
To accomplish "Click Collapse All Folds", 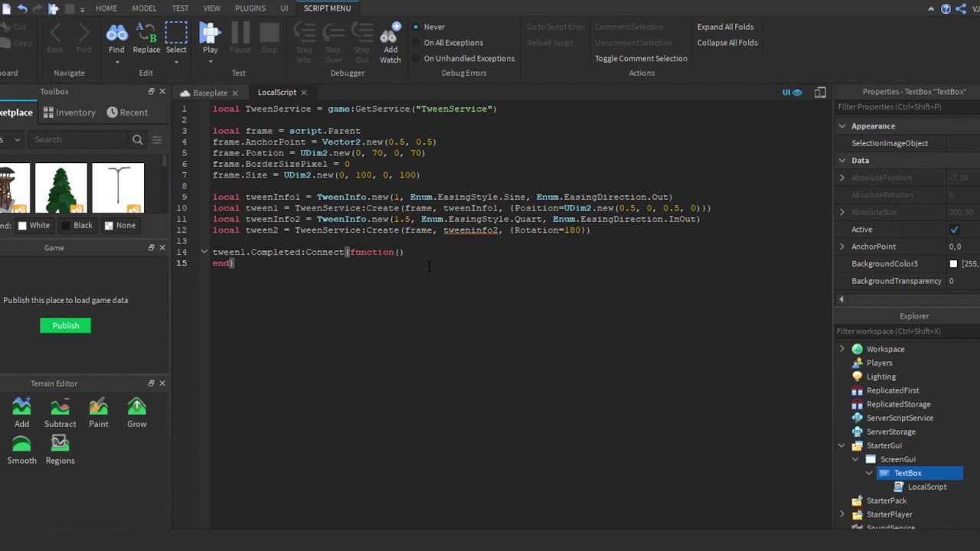I will [727, 43].
